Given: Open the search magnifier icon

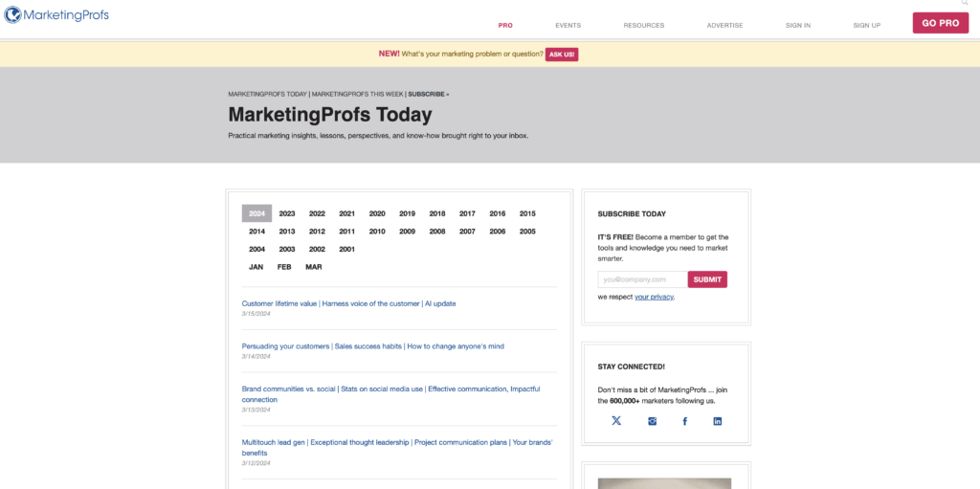Looking at the screenshot, I should [x=965, y=3].
